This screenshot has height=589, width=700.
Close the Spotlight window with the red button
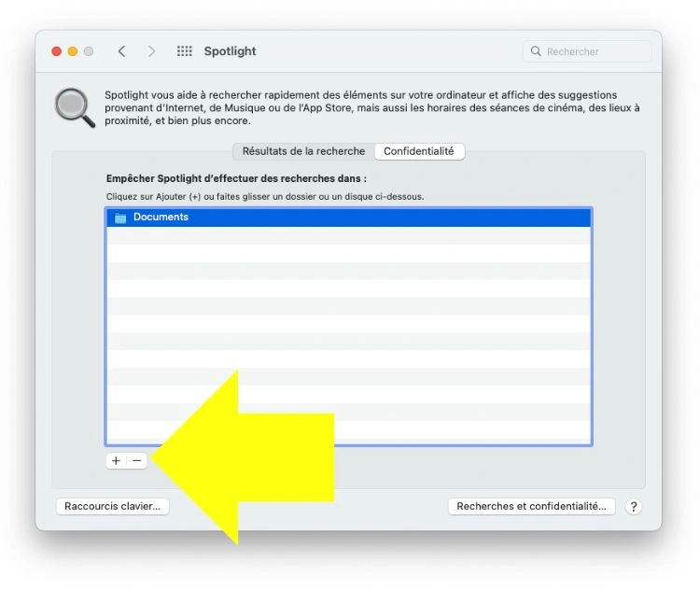click(56, 51)
